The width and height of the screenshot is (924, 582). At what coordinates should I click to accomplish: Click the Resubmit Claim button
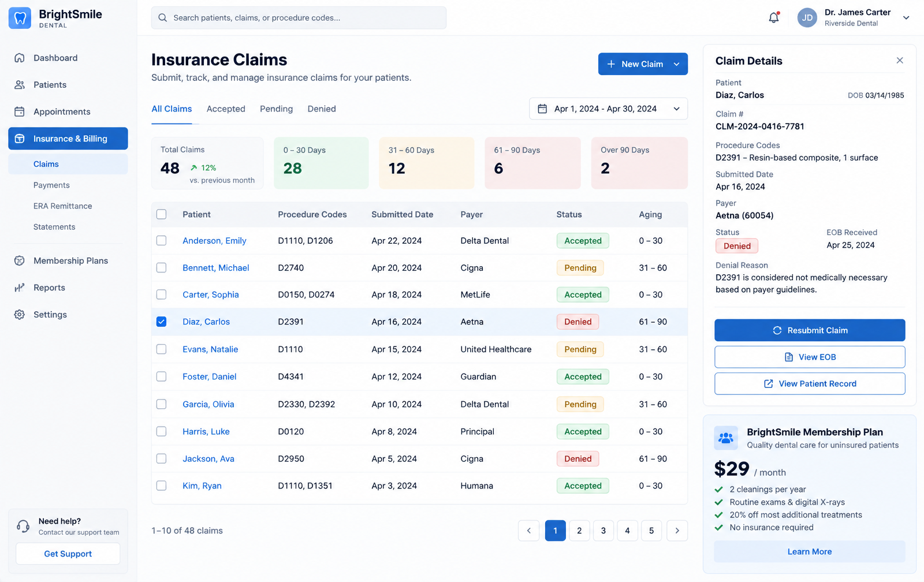810,330
